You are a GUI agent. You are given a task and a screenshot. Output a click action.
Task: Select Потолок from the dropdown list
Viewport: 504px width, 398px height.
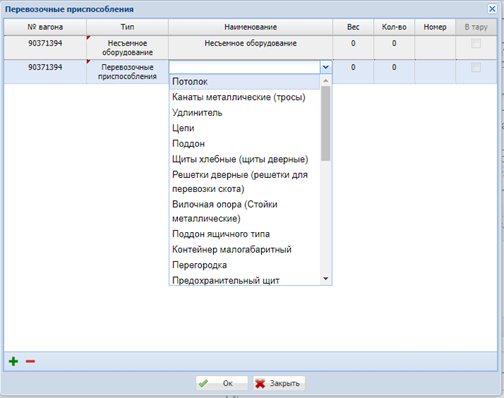click(x=244, y=82)
